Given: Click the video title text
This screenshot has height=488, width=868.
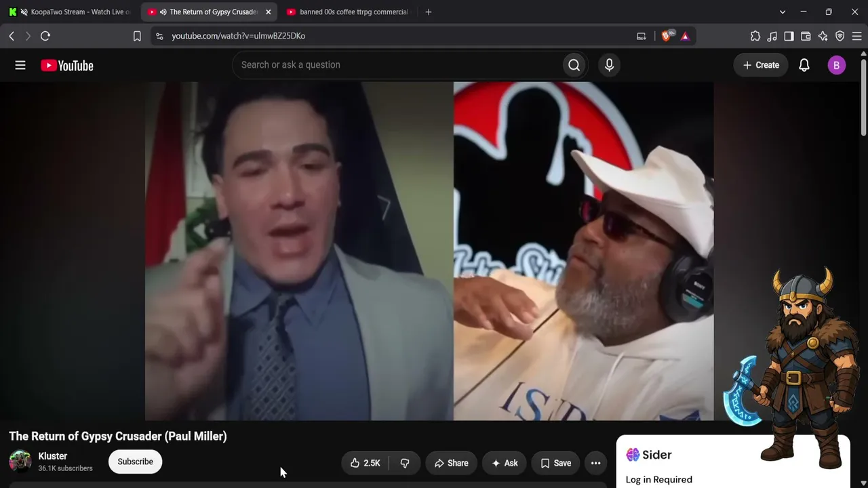Looking at the screenshot, I should tap(118, 436).
